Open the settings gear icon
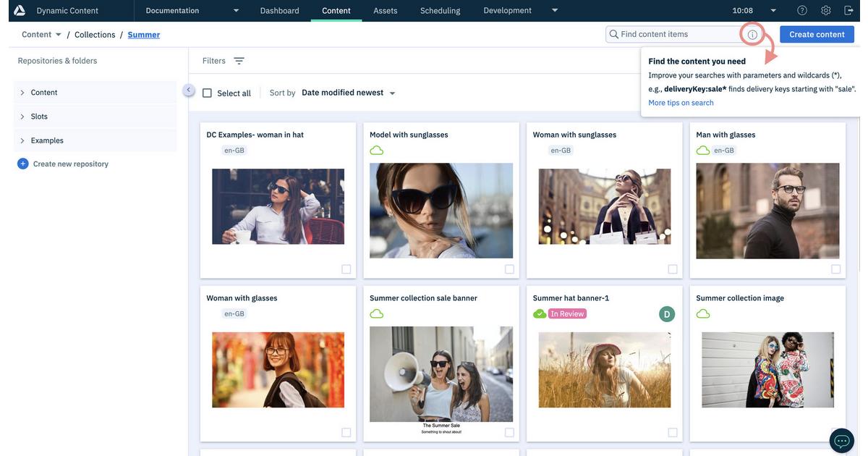 (826, 10)
